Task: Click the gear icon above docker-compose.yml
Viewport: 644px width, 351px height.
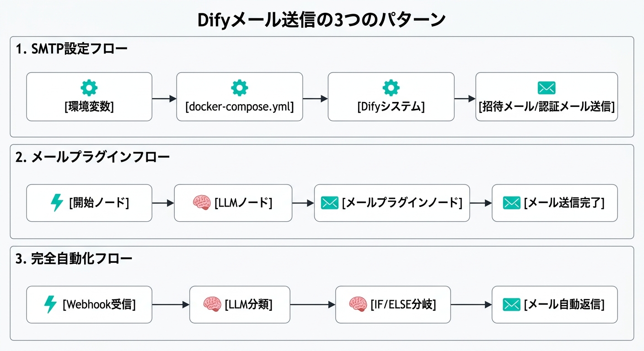Action: pyautogui.click(x=239, y=88)
